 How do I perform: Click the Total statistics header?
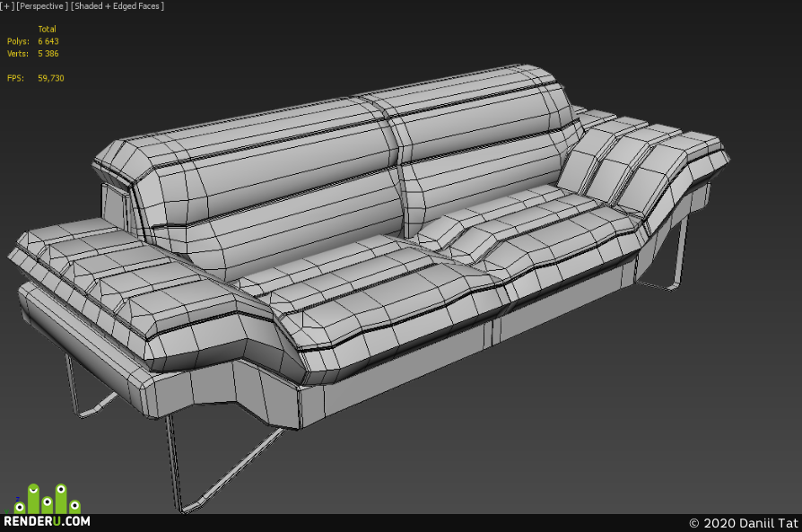tap(47, 30)
